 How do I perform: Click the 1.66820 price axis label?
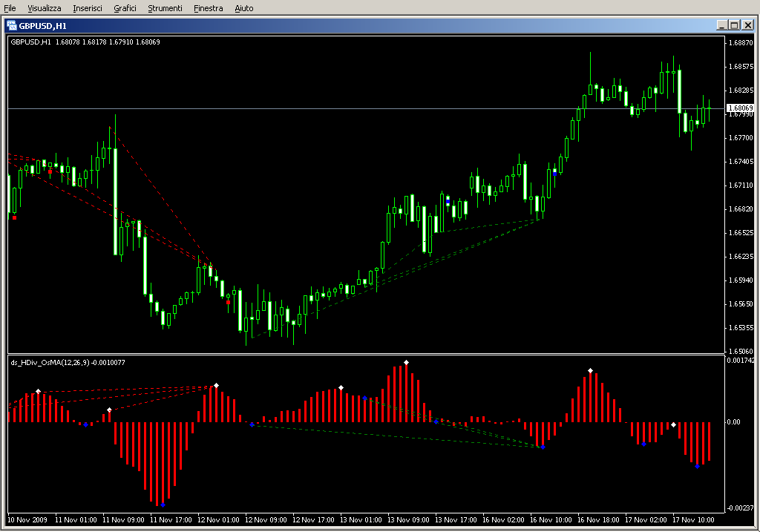point(741,208)
